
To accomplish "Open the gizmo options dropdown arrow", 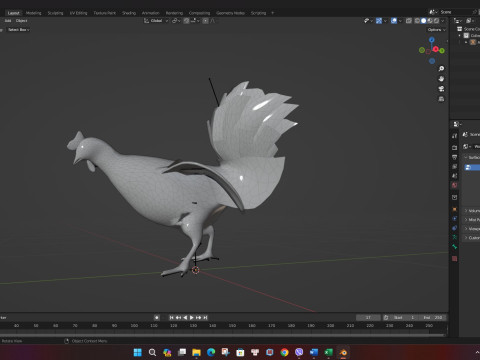I will (x=385, y=21).
